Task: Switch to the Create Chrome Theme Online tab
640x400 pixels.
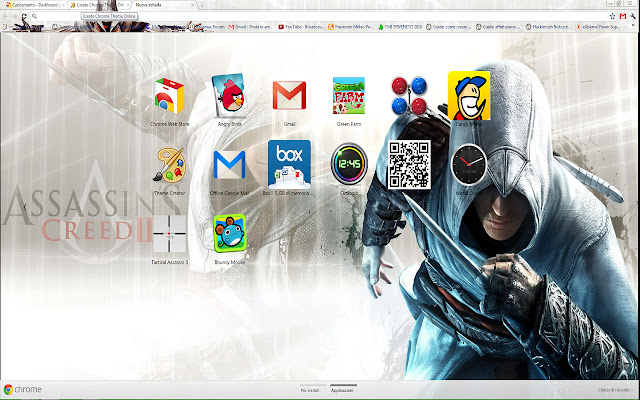Action: (x=99, y=5)
